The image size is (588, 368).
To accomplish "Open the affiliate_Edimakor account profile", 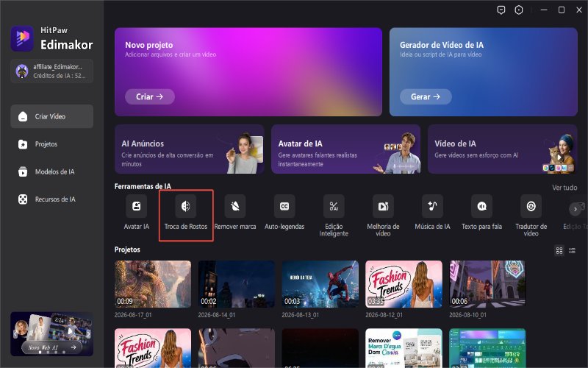I will (x=51, y=71).
